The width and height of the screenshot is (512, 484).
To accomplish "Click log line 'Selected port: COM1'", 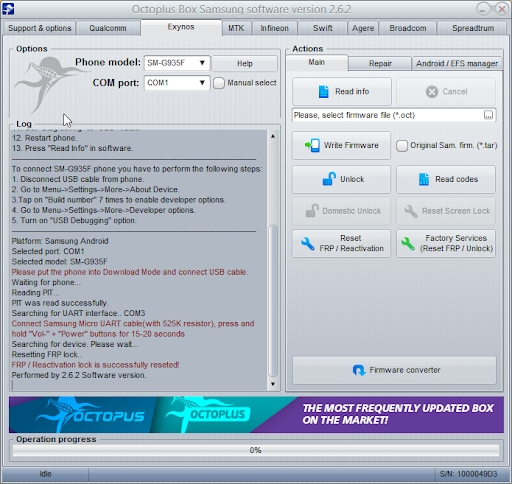I will tap(48, 251).
